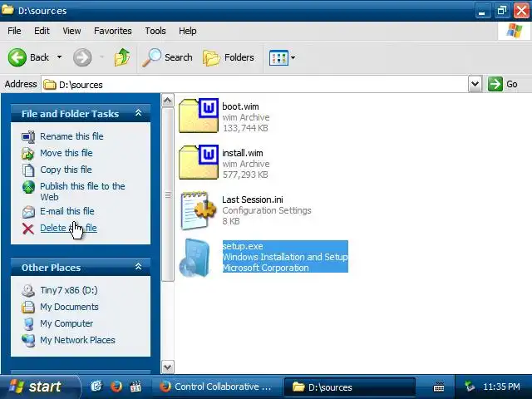Open the Favorites menu
Viewport: 532px width, 399px height.
113,31
